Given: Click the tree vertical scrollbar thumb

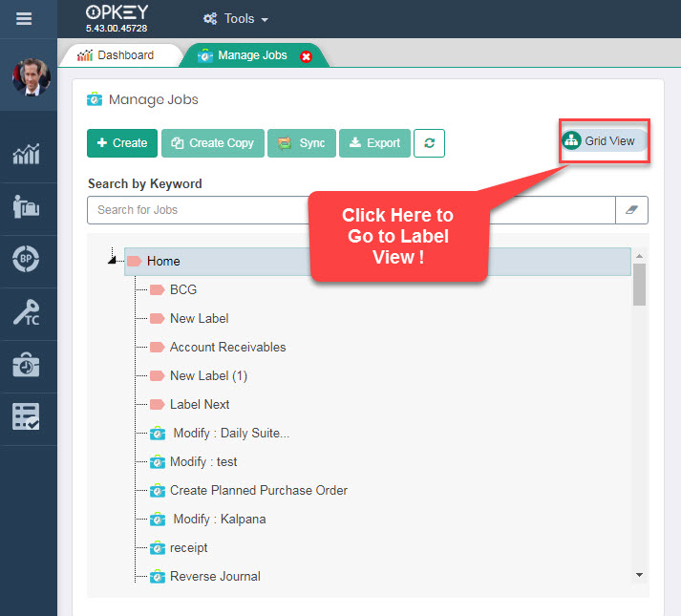Looking at the screenshot, I should point(639,285).
